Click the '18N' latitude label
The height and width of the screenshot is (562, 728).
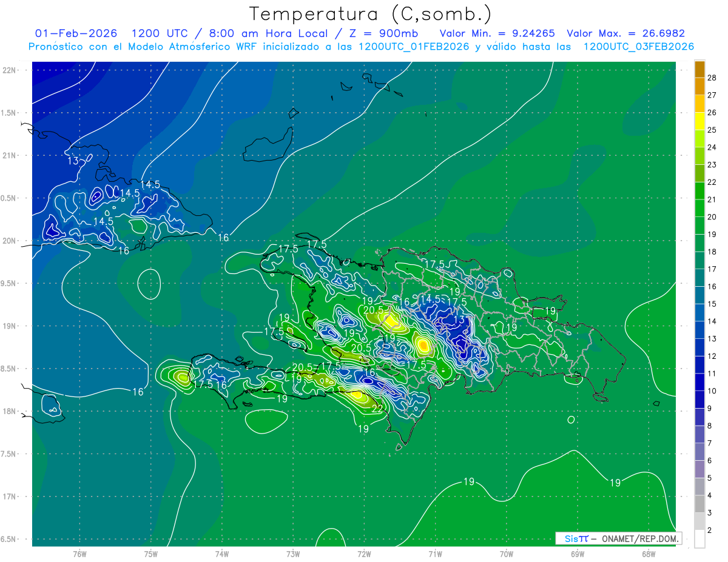point(10,411)
